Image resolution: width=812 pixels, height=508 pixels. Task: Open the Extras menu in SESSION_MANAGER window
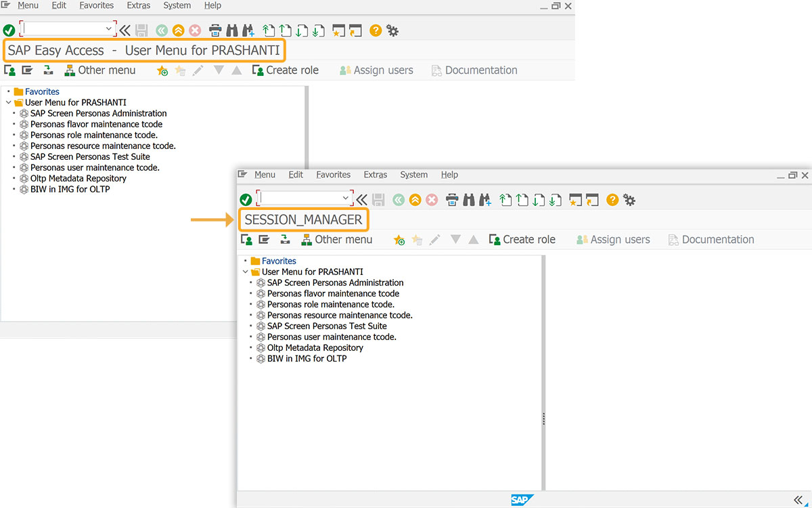coord(376,175)
